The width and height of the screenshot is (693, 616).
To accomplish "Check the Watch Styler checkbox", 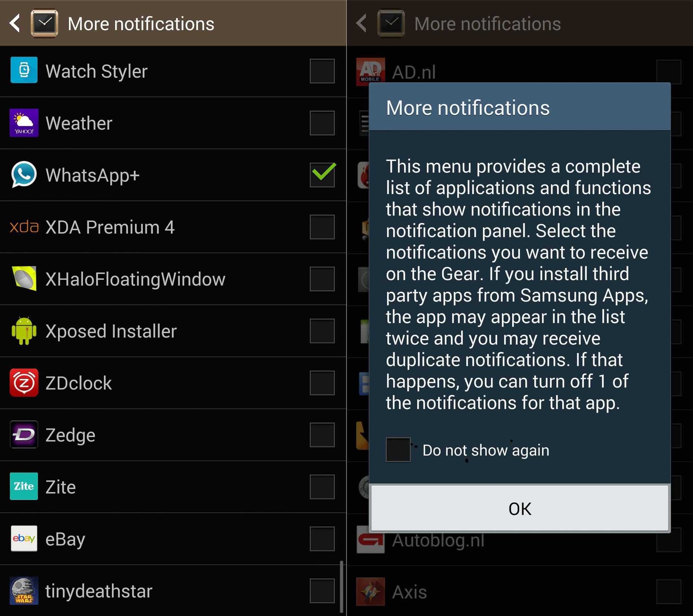I will pyautogui.click(x=322, y=71).
